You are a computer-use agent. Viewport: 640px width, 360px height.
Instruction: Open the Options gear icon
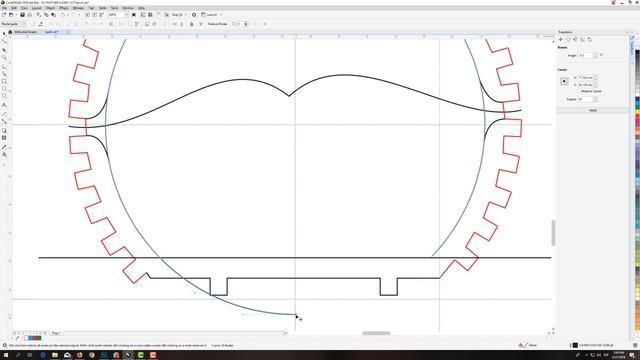tap(194, 15)
